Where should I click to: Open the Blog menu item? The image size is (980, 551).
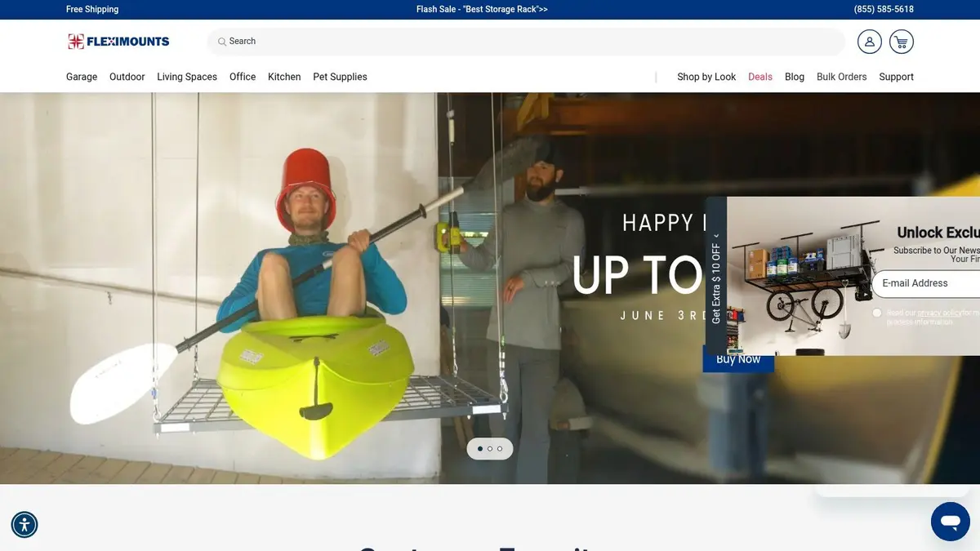[795, 77]
